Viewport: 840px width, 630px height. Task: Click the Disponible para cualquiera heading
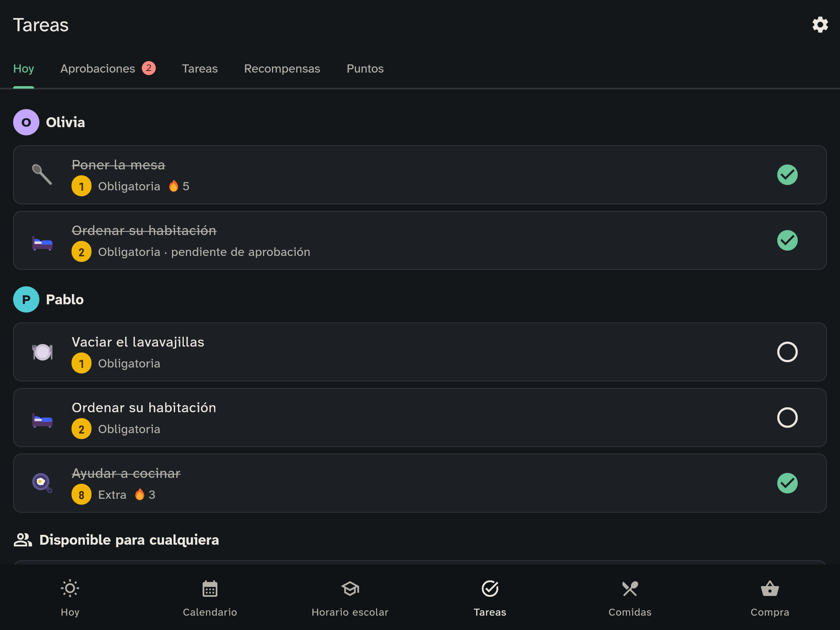tap(129, 540)
